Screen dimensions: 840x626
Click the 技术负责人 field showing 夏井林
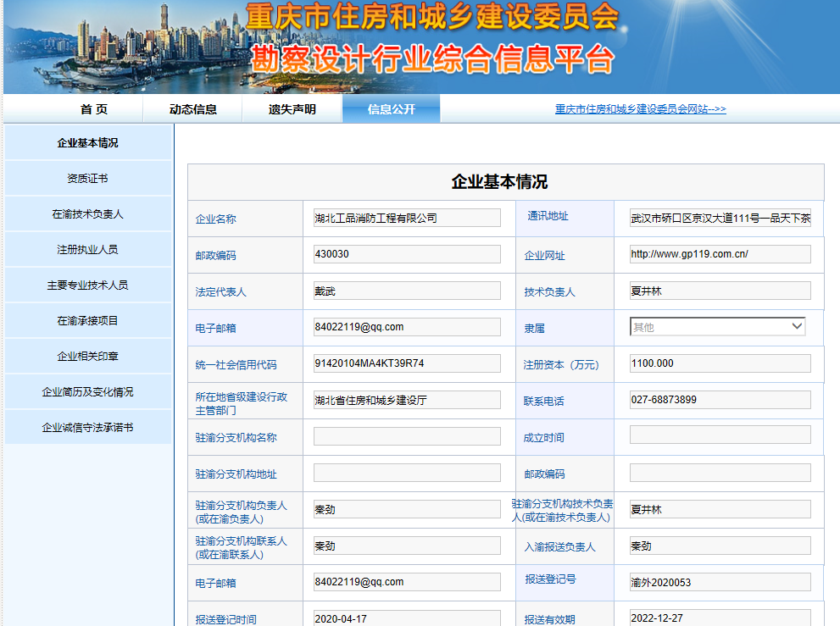[x=720, y=291]
